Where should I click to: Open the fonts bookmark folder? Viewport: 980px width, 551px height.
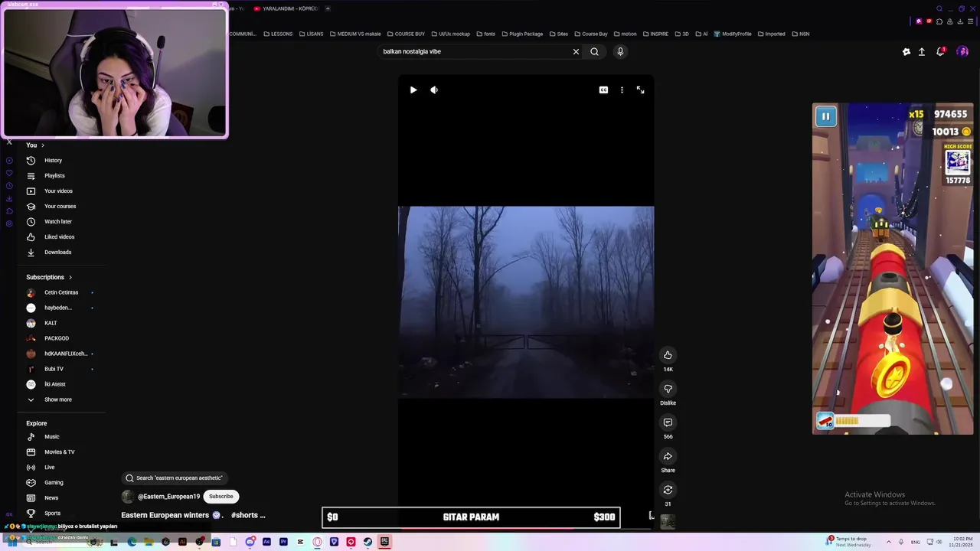(485, 34)
